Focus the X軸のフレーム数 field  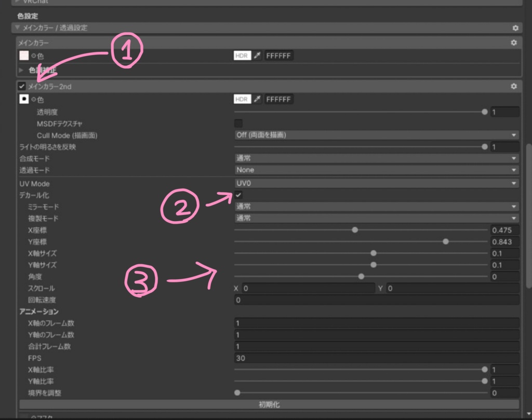tap(377, 323)
